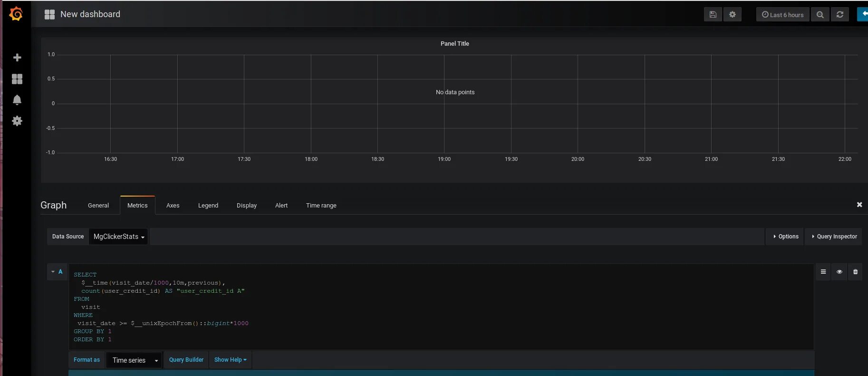Select the Metrics tab
Image resolution: width=868 pixels, height=376 pixels.
pyautogui.click(x=137, y=206)
